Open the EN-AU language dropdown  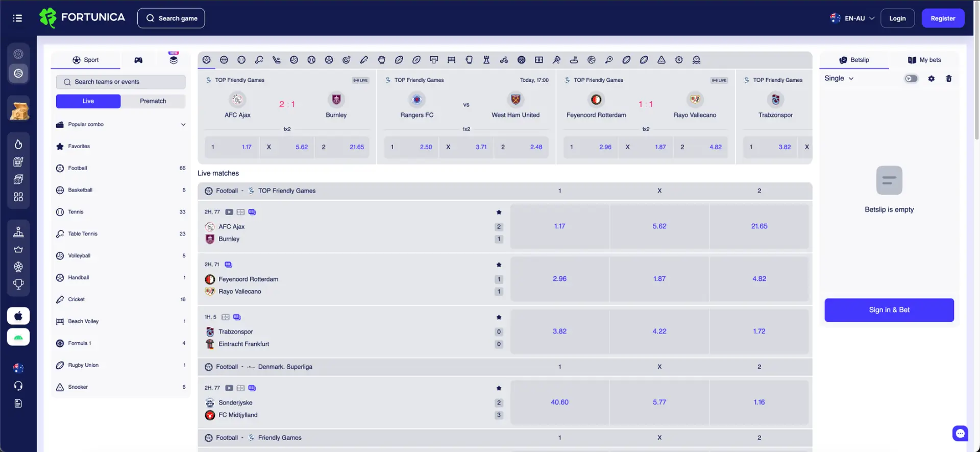852,18
